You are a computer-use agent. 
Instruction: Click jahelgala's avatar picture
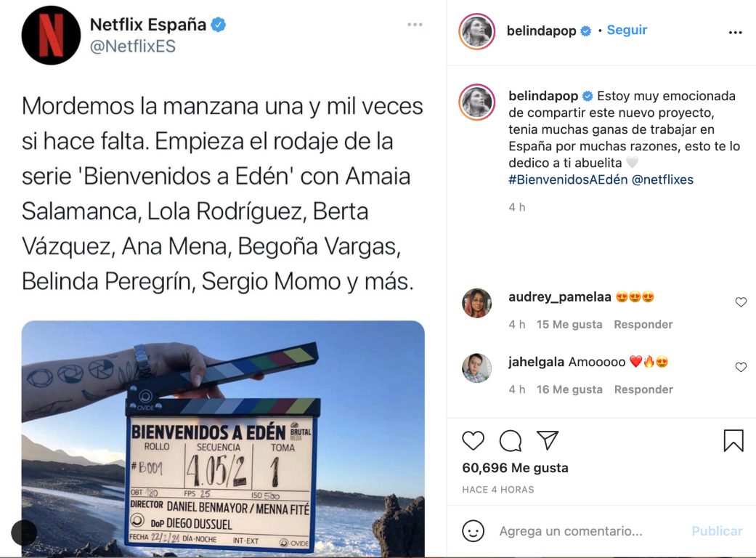477,368
